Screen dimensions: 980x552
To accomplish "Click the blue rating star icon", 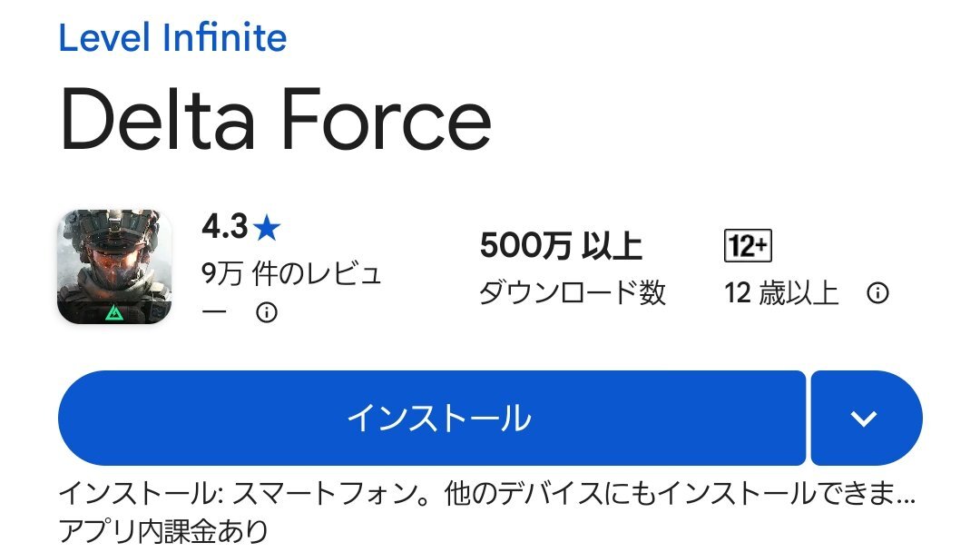I will coord(267,229).
